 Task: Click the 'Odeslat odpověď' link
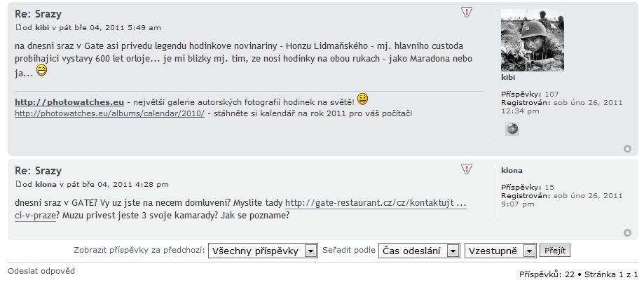click(x=41, y=271)
